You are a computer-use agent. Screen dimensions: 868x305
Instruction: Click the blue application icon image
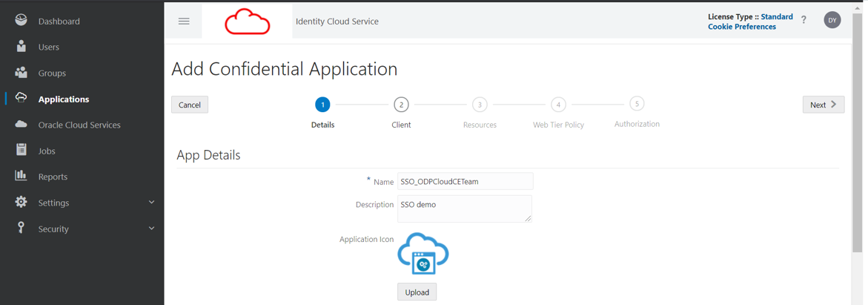[423, 254]
